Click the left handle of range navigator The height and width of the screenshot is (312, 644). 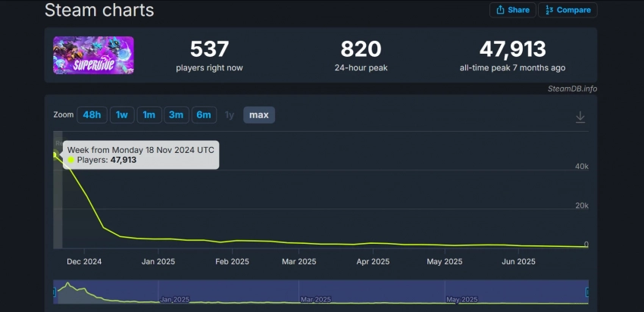pos(54,292)
